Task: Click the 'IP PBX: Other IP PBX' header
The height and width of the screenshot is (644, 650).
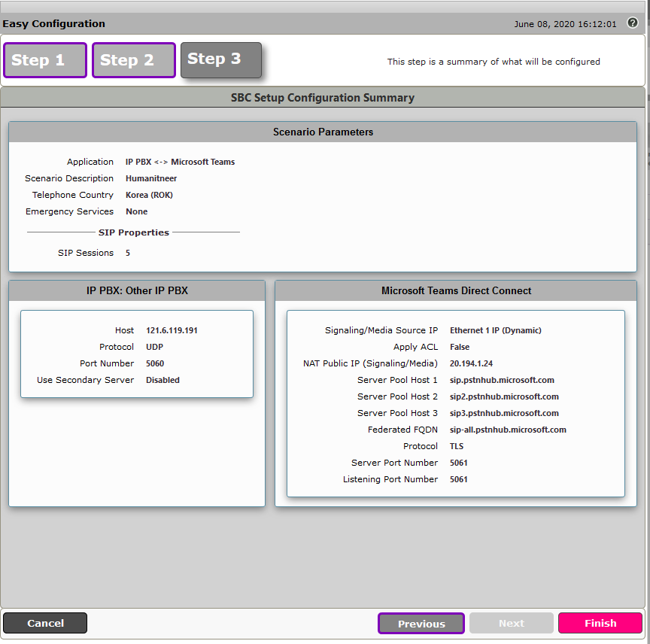Action: (x=137, y=290)
